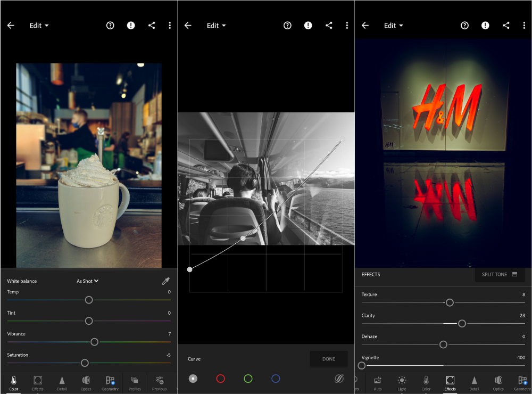
Task: Adjust the Vignette slider handle
Action: pyautogui.click(x=362, y=366)
